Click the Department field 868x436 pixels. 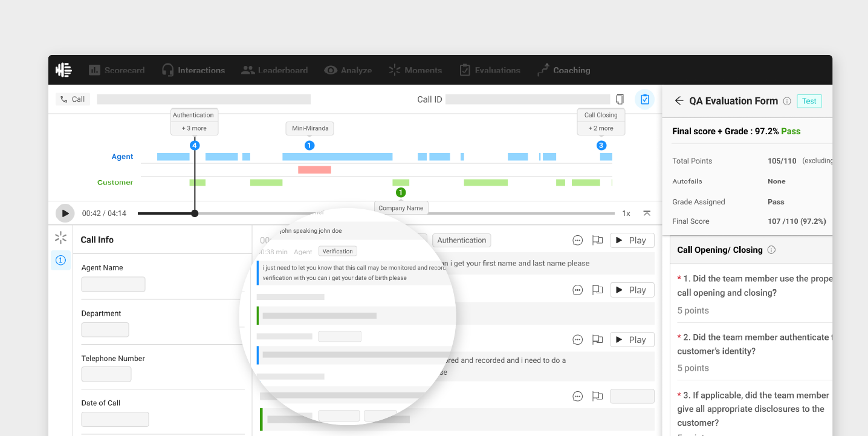[105, 330]
